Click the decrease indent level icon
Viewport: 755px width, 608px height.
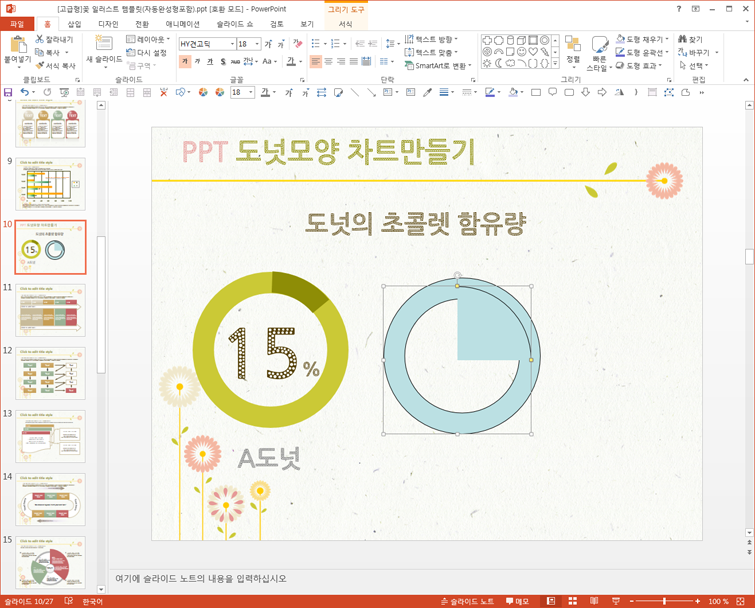point(360,44)
